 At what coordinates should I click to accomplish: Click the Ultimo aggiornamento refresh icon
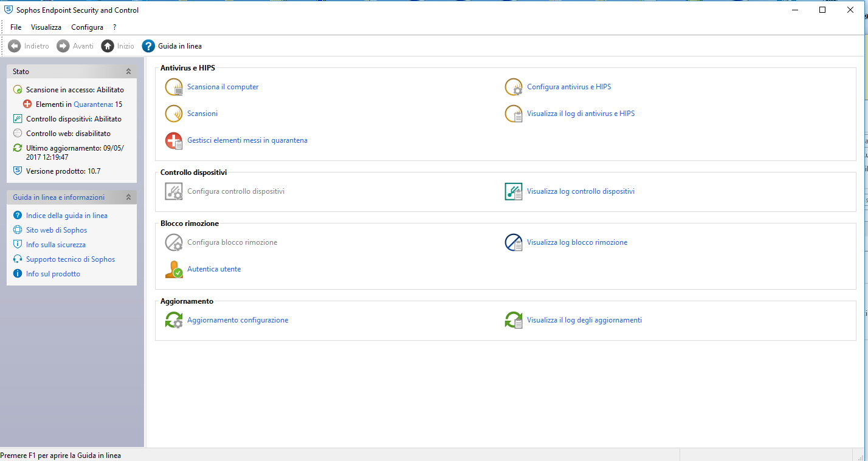pos(18,148)
